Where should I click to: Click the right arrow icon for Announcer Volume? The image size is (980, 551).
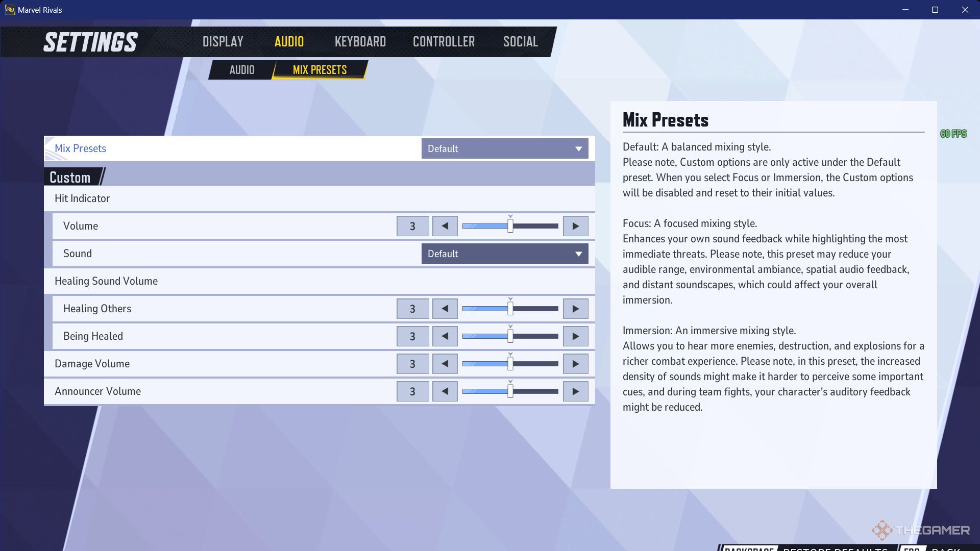(x=575, y=391)
